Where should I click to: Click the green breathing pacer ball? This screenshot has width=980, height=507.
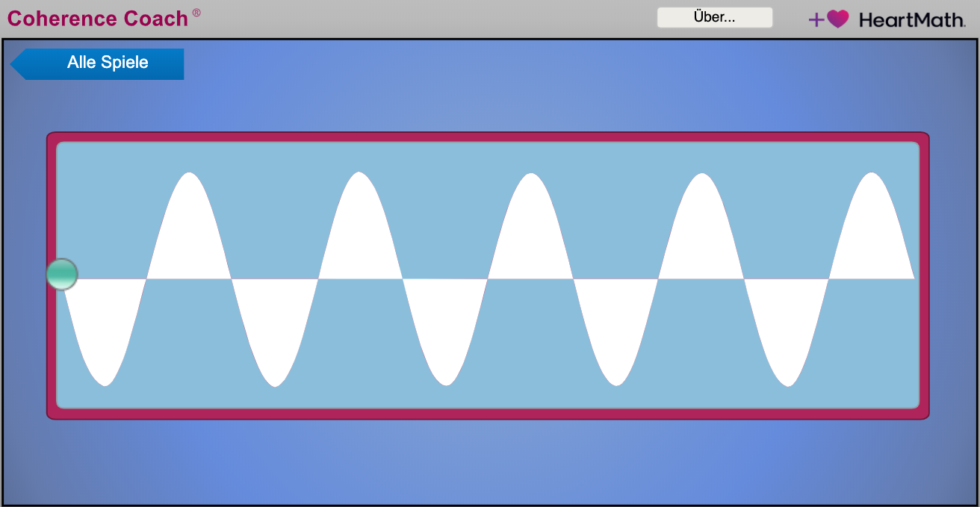[62, 274]
